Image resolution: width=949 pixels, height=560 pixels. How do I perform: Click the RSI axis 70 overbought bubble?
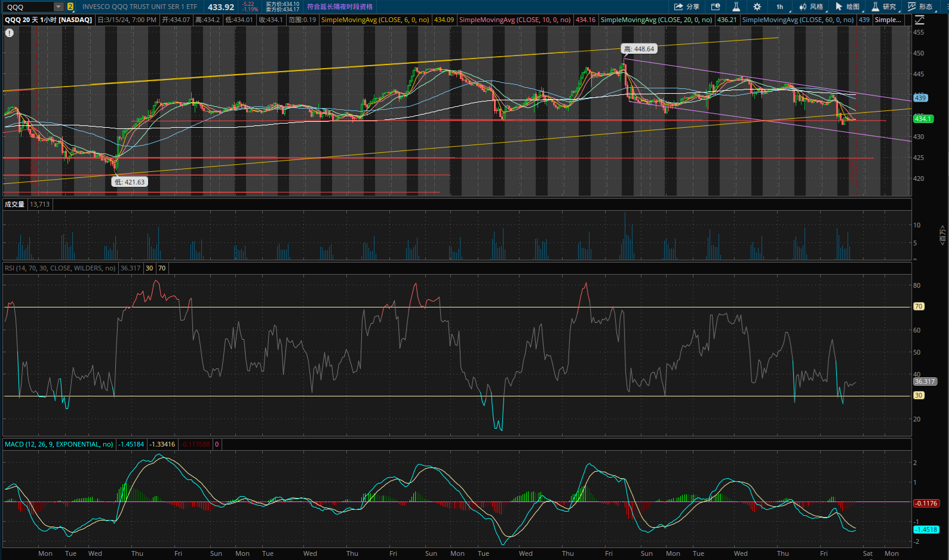pyautogui.click(x=919, y=306)
